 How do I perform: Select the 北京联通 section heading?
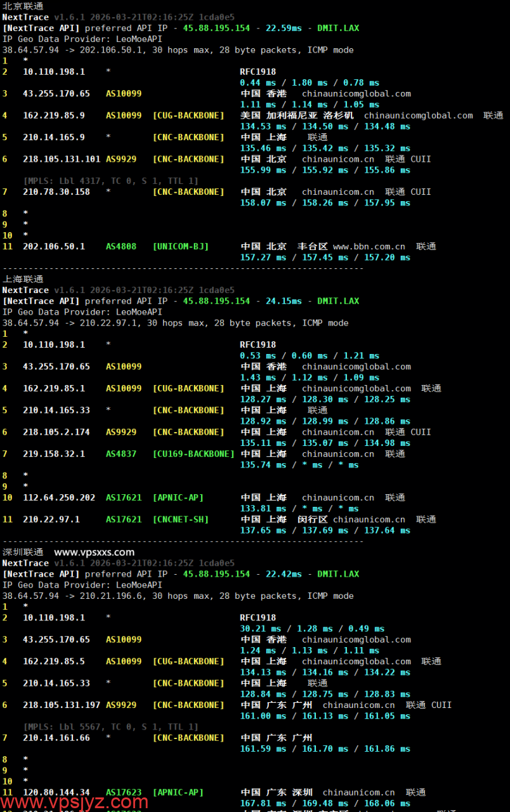coord(23,6)
